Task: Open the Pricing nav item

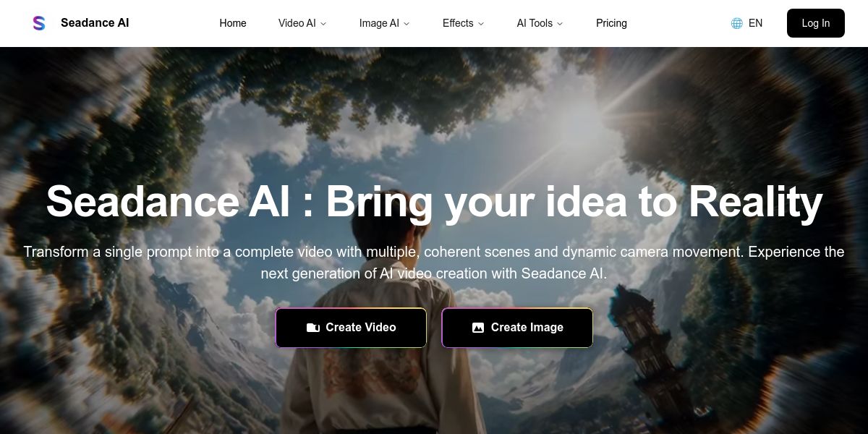Action: pyautogui.click(x=611, y=23)
